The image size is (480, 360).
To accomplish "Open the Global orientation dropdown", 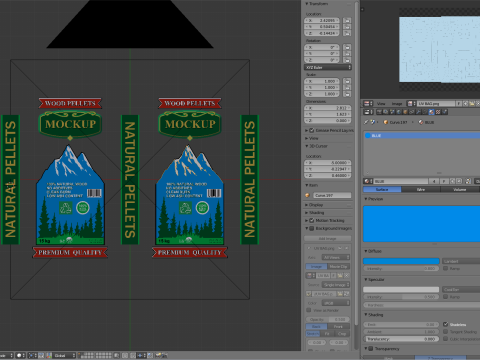I will pos(64,355).
